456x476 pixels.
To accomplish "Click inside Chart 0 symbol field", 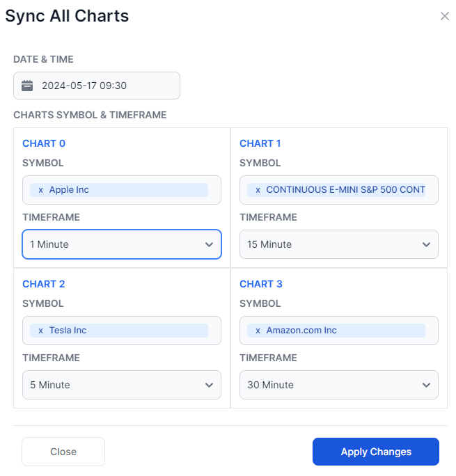I will 122,190.
